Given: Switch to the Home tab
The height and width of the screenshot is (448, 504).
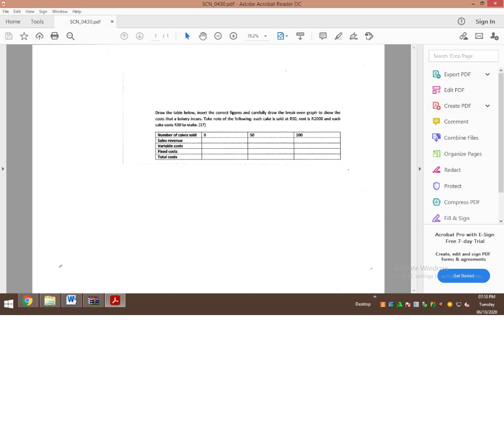Looking at the screenshot, I should click(x=13, y=21).
